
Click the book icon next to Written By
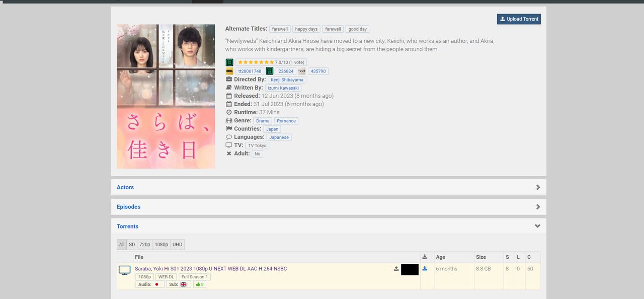(229, 88)
